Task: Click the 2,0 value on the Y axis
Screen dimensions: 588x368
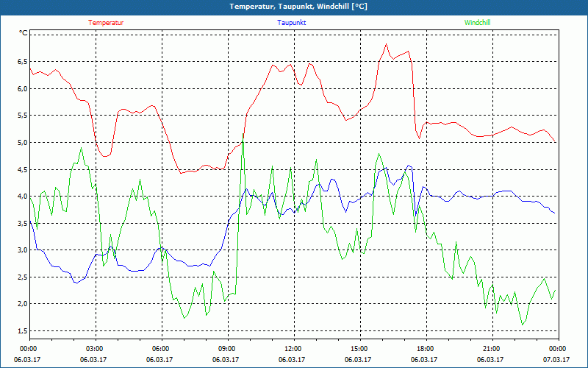Action: coord(23,304)
